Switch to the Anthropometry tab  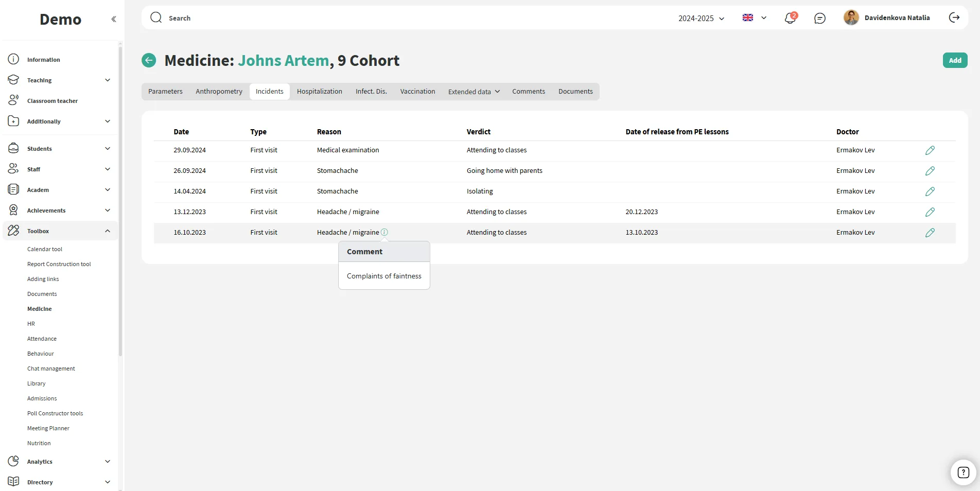pyautogui.click(x=219, y=92)
